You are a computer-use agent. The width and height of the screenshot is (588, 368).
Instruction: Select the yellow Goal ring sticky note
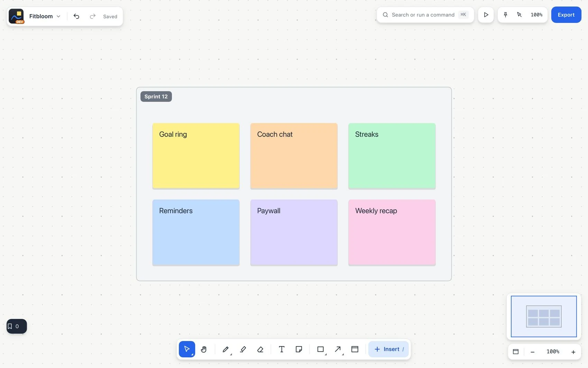click(196, 156)
